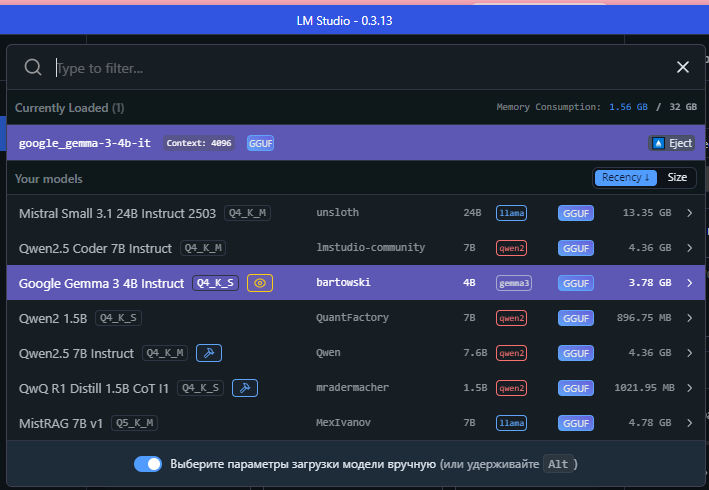The width and height of the screenshot is (709, 490).
Task: Click llama badge on Mistral Small row
Action: pos(511,213)
